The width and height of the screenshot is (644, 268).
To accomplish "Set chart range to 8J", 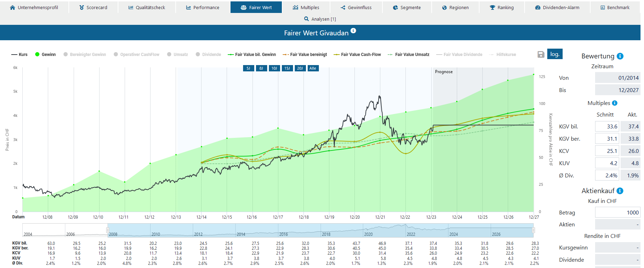I will (261, 68).
